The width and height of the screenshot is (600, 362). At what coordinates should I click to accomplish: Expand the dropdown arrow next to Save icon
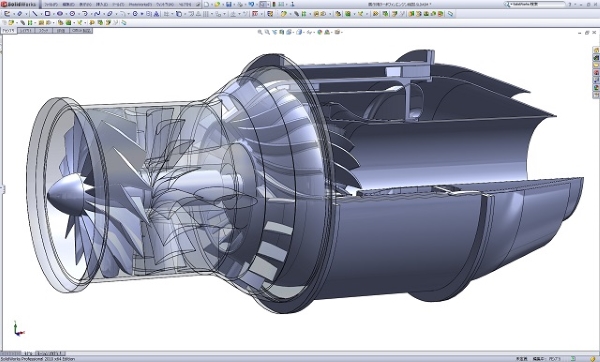coord(234,5)
